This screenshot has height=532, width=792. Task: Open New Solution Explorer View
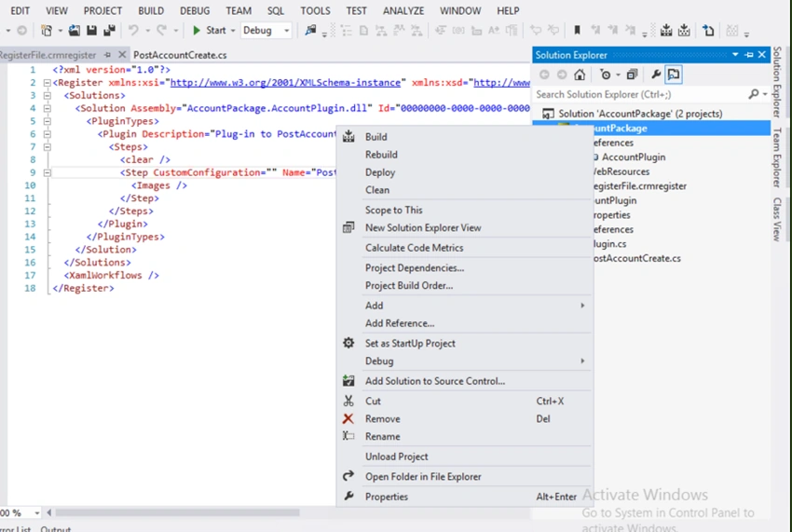click(423, 228)
